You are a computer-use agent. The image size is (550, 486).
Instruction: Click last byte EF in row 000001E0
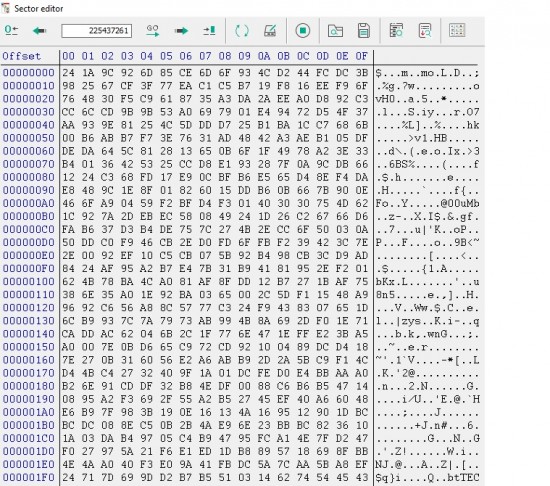tap(361, 464)
